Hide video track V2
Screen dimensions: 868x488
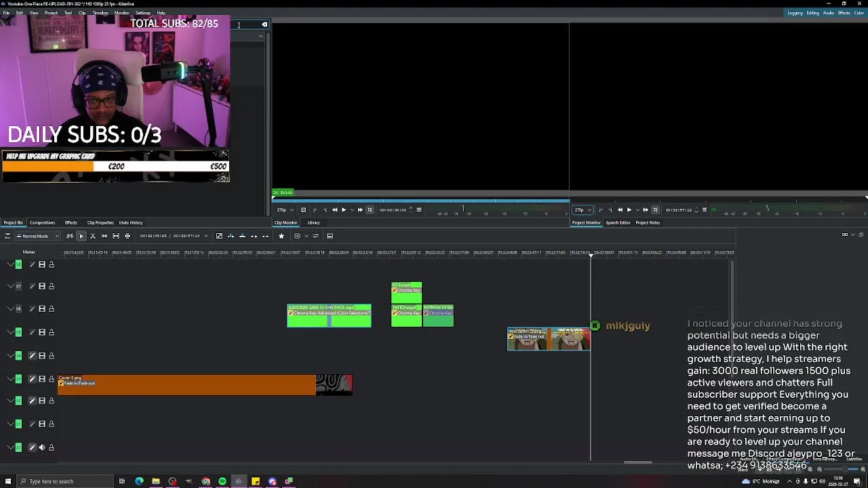(x=41, y=401)
